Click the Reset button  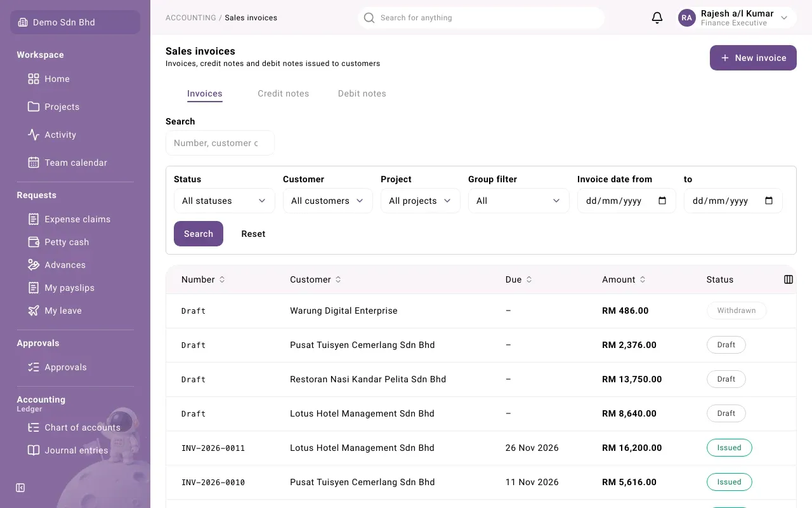click(253, 234)
